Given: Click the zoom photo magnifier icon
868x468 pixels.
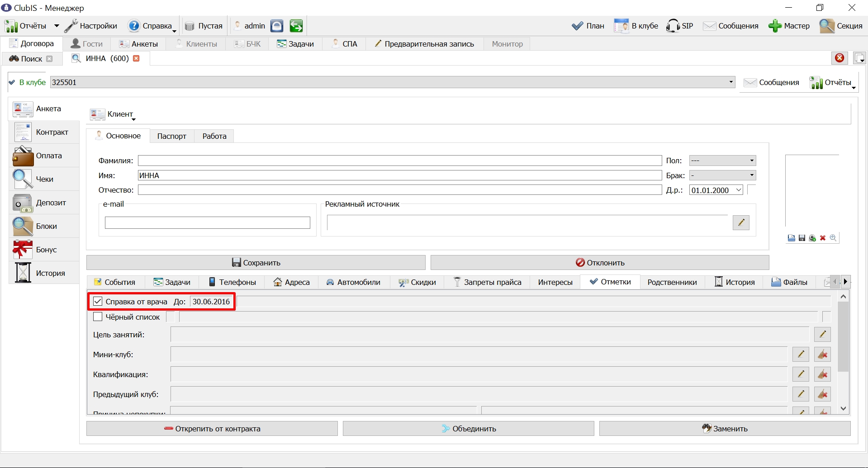Looking at the screenshot, I should point(833,238).
